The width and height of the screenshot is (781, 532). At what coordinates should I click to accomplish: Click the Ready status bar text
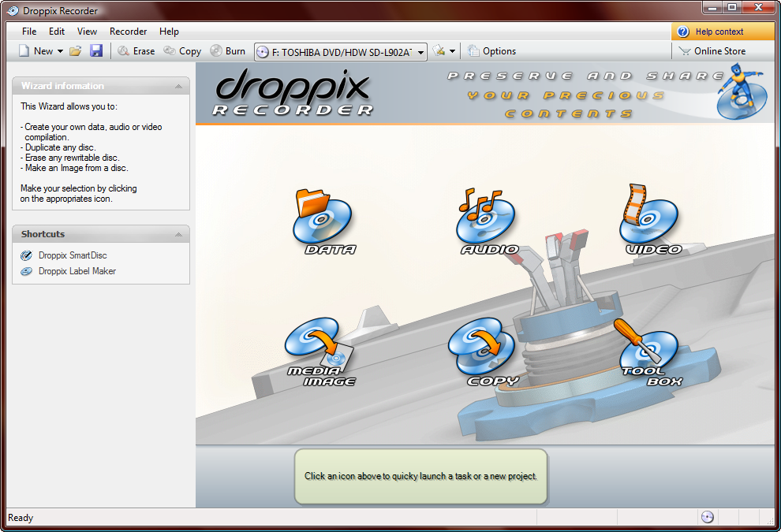[x=21, y=518]
